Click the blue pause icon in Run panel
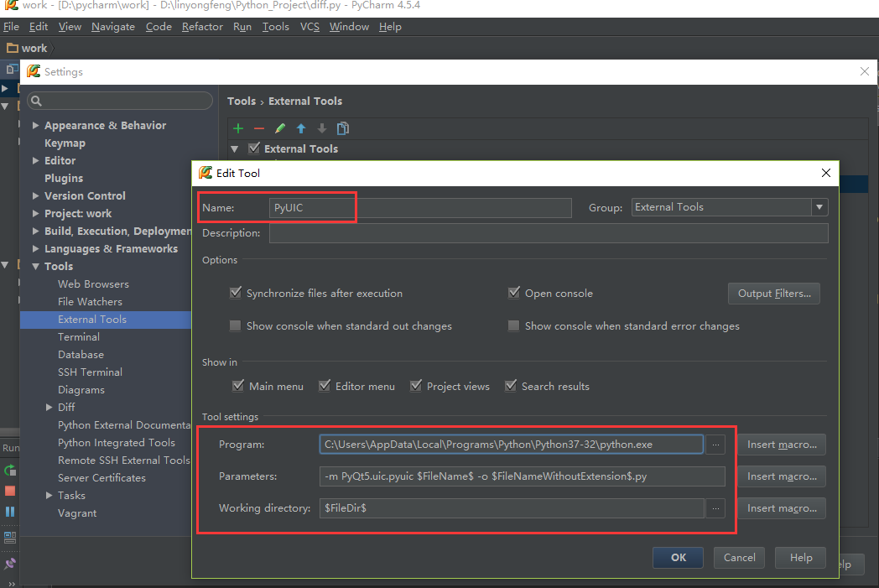Viewport: 879px width, 588px height. tap(10, 512)
